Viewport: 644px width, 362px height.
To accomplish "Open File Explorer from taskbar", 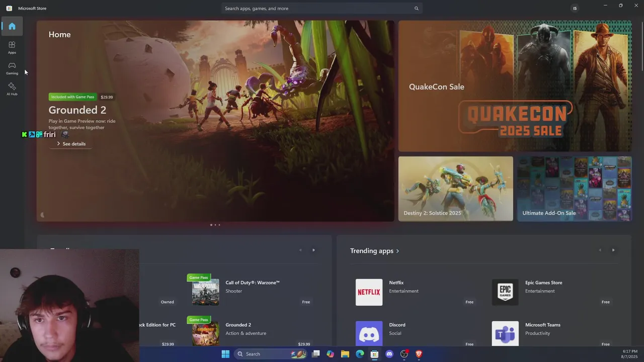I will 345,354.
